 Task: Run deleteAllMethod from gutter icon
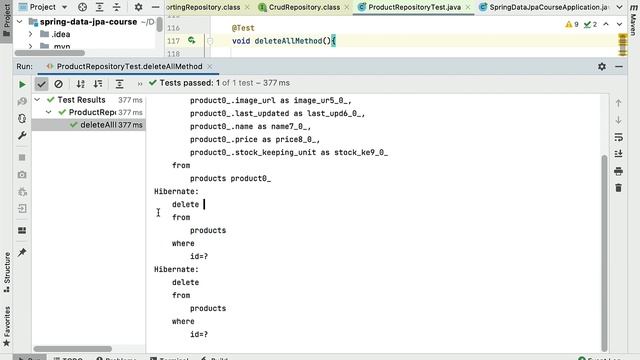191,40
